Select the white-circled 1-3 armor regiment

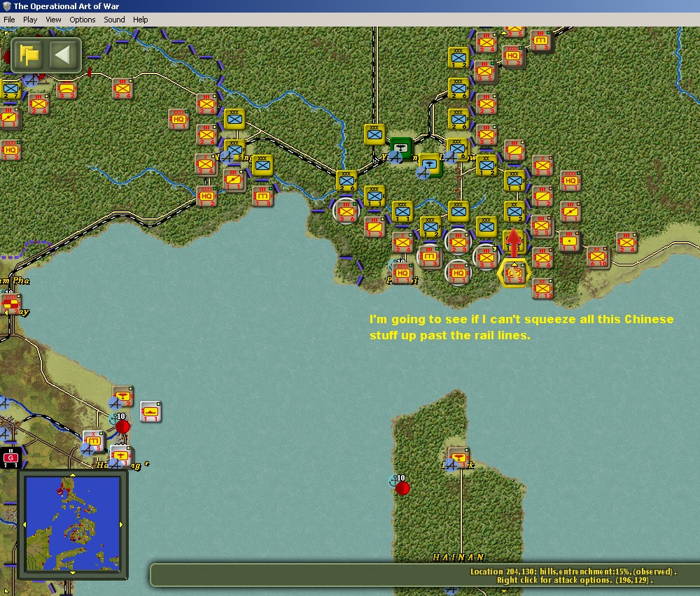tap(430, 257)
